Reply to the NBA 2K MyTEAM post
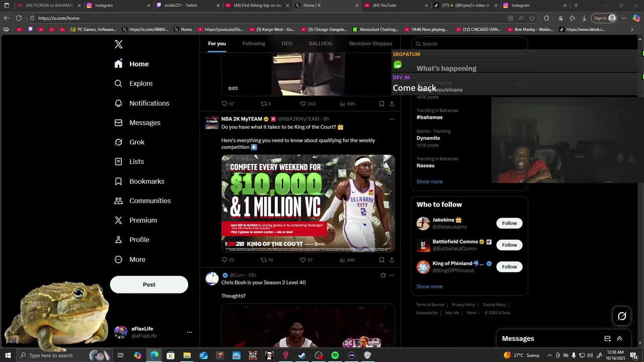 pyautogui.click(x=228, y=260)
